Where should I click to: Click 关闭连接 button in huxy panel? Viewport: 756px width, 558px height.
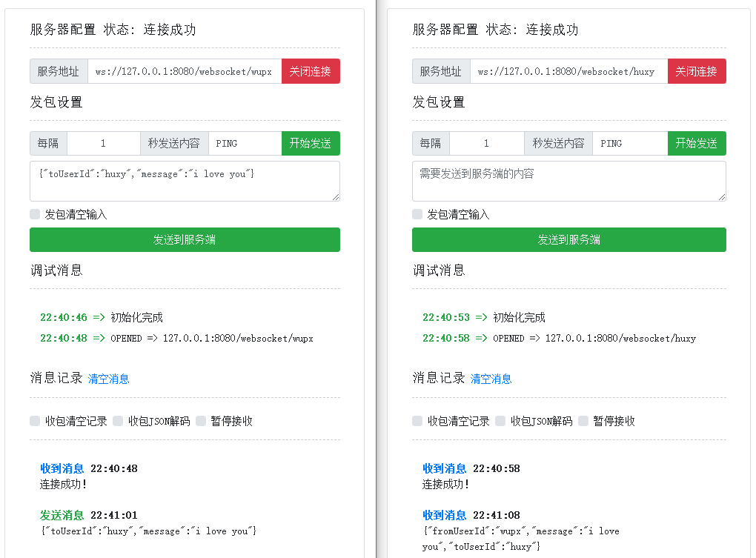coord(697,71)
